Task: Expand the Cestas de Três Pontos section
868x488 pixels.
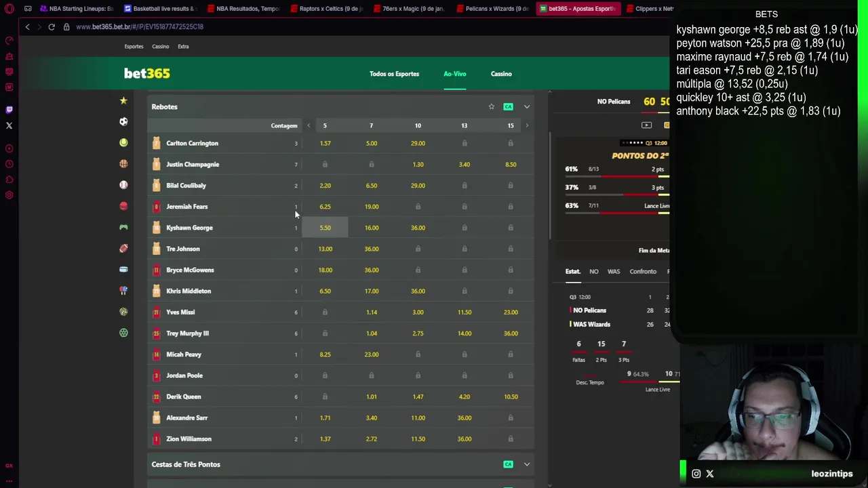Action: pyautogui.click(x=527, y=464)
